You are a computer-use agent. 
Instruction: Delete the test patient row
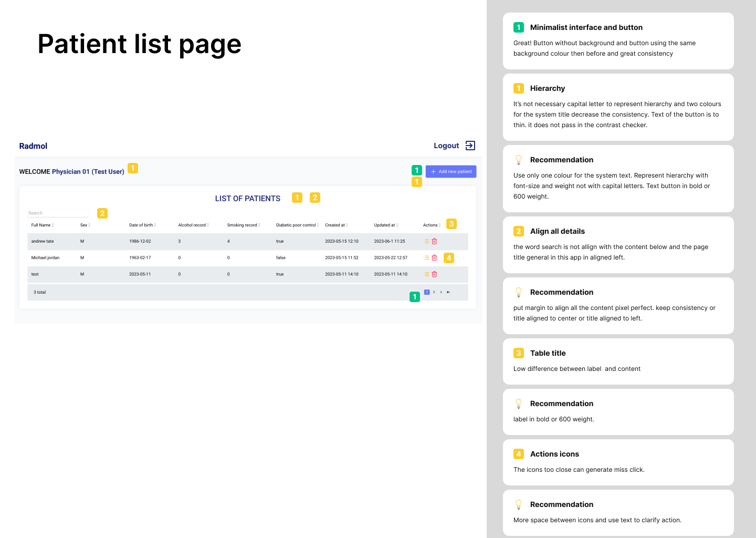pyautogui.click(x=434, y=274)
